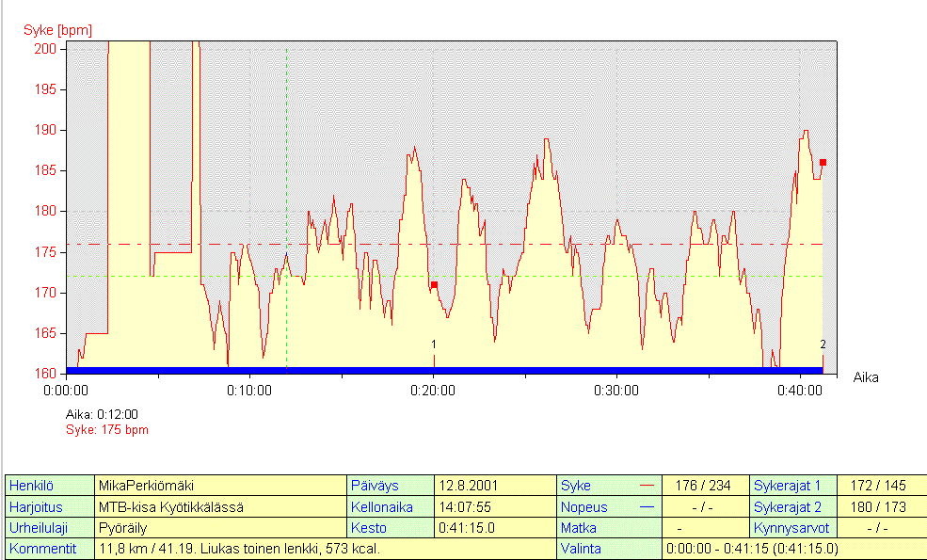
Task: Click the comment text starting with 11,8 km
Action: 240,549
